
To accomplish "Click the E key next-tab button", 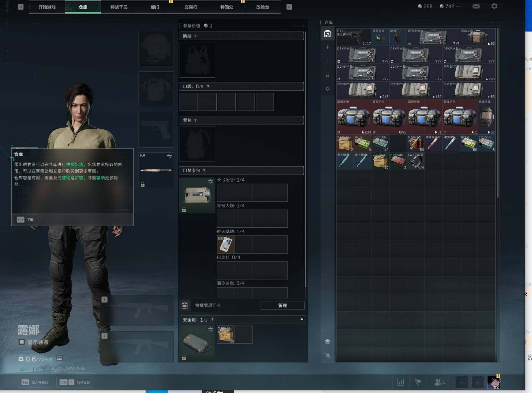I will 289,7.
